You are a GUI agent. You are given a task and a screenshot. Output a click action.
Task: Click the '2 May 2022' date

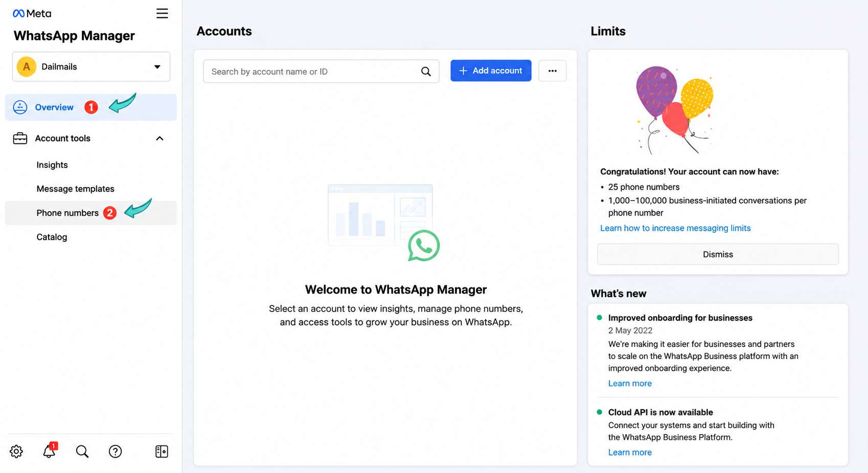(630, 330)
